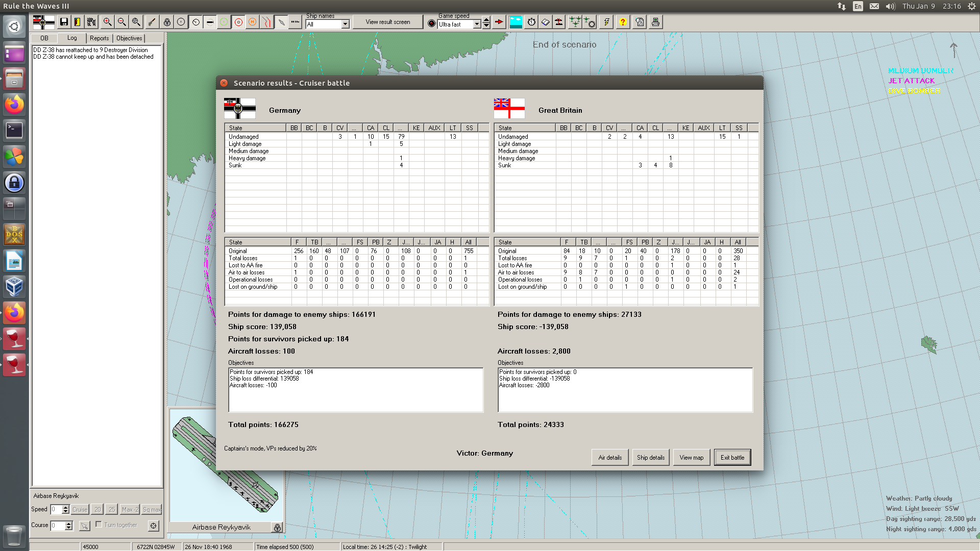This screenshot has height=551, width=980.
Task: Click the three green planes icon
Action: 575,22
